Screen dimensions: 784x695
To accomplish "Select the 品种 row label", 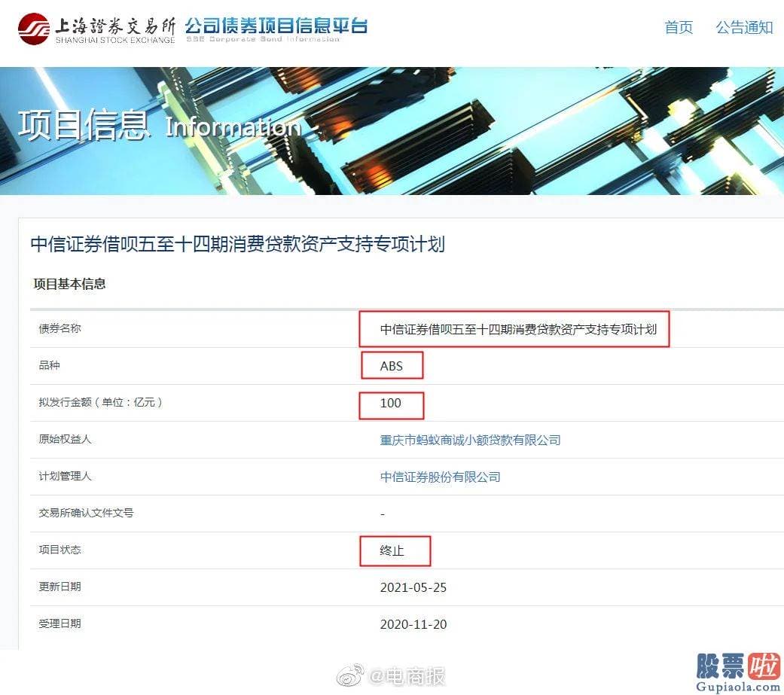I will tap(49, 365).
